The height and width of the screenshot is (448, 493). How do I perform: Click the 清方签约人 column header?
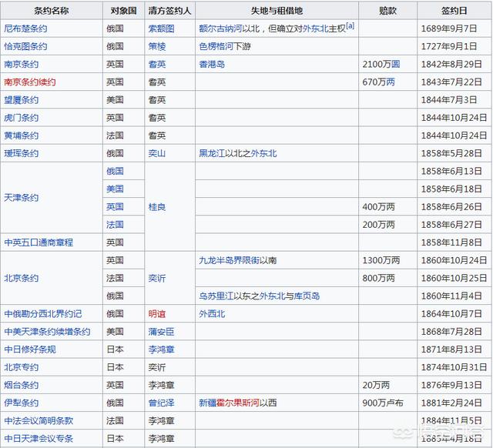(x=169, y=11)
